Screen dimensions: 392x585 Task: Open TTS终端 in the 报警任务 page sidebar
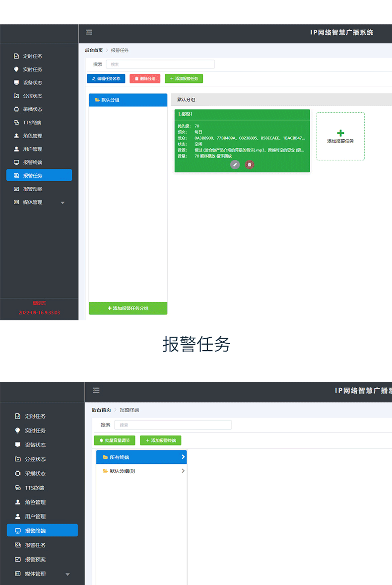[x=32, y=122]
